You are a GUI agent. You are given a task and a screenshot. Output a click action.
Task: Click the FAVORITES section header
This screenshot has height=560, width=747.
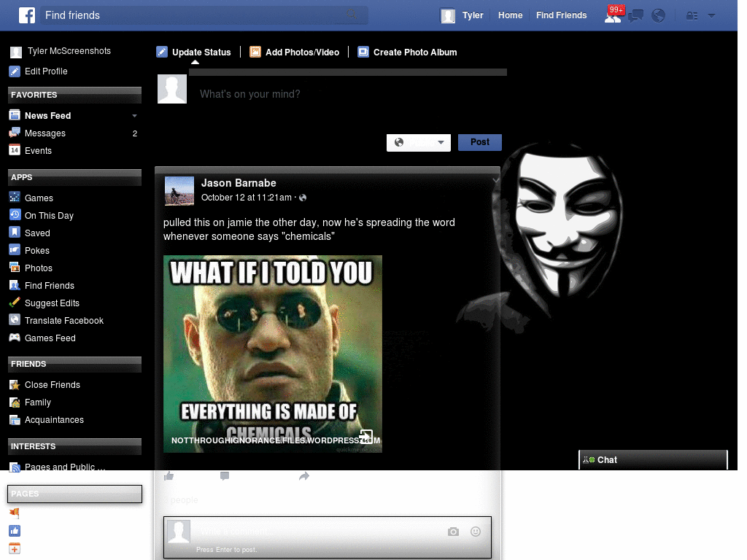tap(75, 95)
